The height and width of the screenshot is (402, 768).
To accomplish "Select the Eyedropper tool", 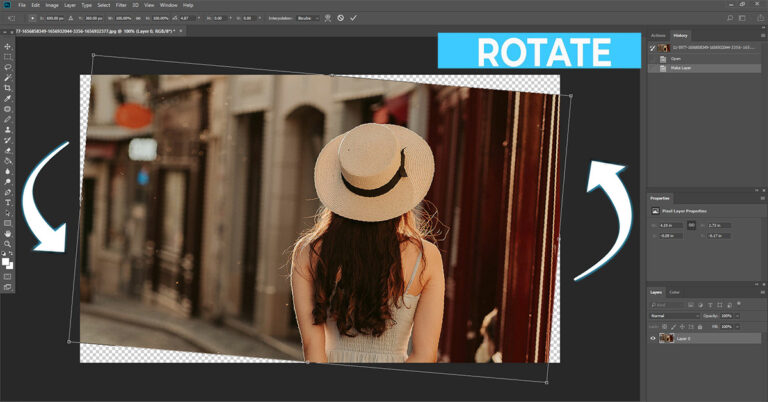I will (x=8, y=99).
